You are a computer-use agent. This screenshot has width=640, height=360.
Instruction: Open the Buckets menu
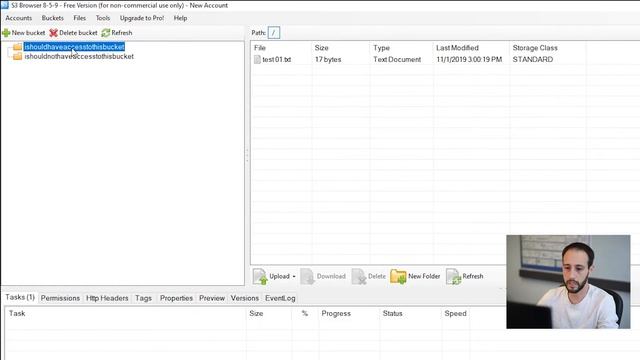coord(53,18)
